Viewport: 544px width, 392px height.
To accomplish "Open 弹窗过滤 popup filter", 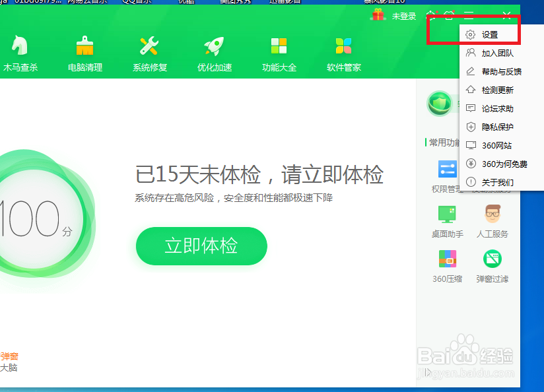I will [x=493, y=266].
